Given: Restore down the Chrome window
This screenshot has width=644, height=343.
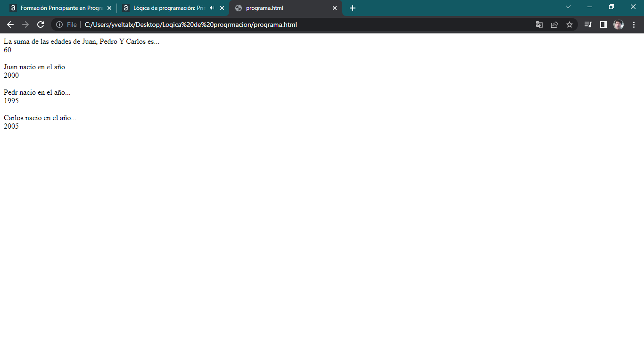Looking at the screenshot, I should (x=611, y=7).
